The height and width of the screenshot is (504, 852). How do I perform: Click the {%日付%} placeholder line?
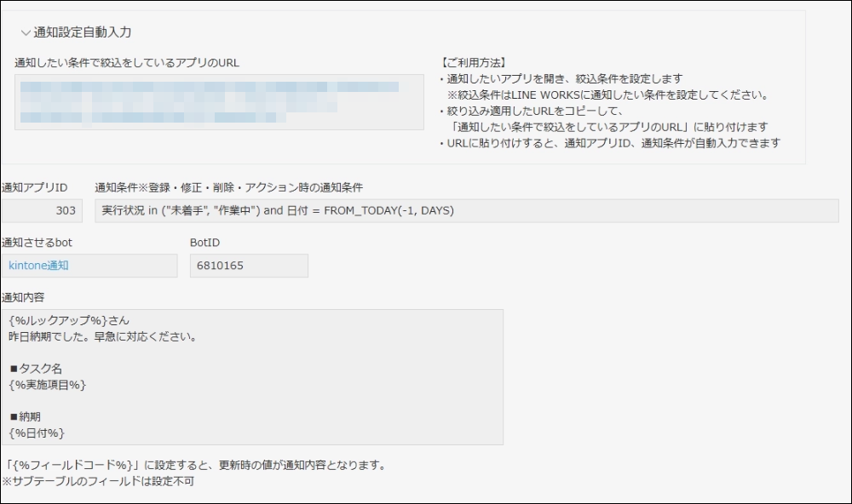point(37,433)
